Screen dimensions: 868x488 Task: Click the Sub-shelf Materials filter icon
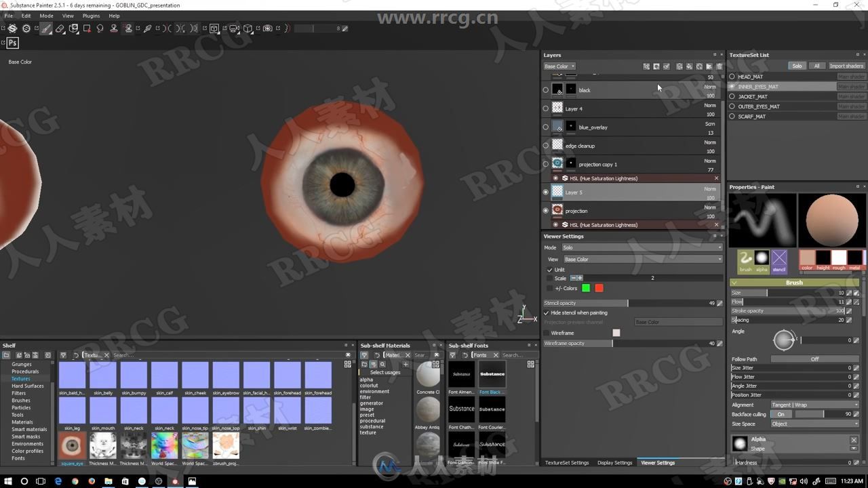click(364, 355)
